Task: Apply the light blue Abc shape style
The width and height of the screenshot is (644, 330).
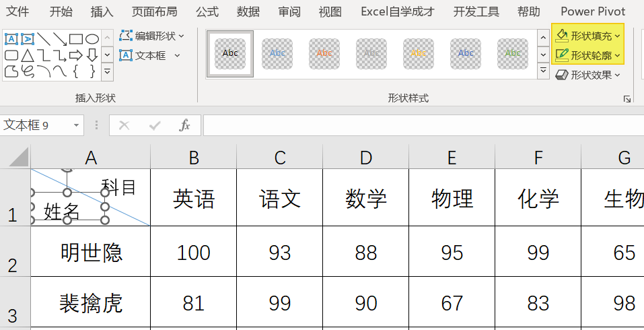Action: [277, 53]
